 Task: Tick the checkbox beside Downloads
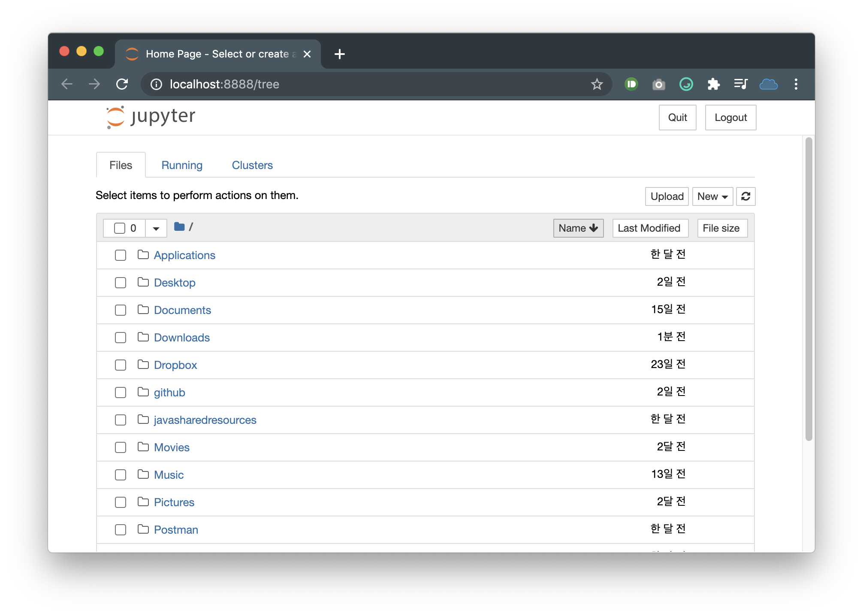tap(121, 338)
